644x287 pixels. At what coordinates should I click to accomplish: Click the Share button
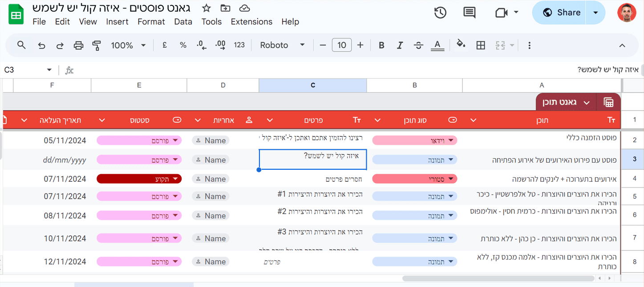click(560, 12)
